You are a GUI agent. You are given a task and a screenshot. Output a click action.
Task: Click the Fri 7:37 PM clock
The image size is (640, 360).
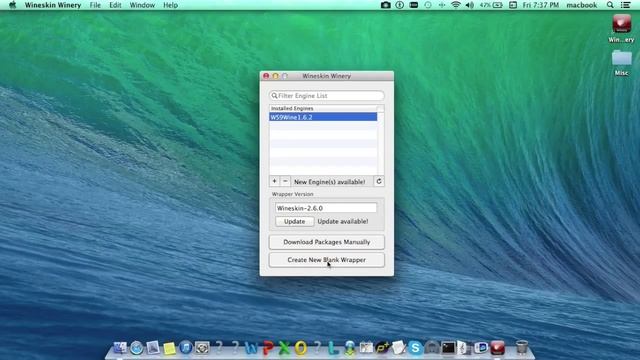(x=541, y=5)
